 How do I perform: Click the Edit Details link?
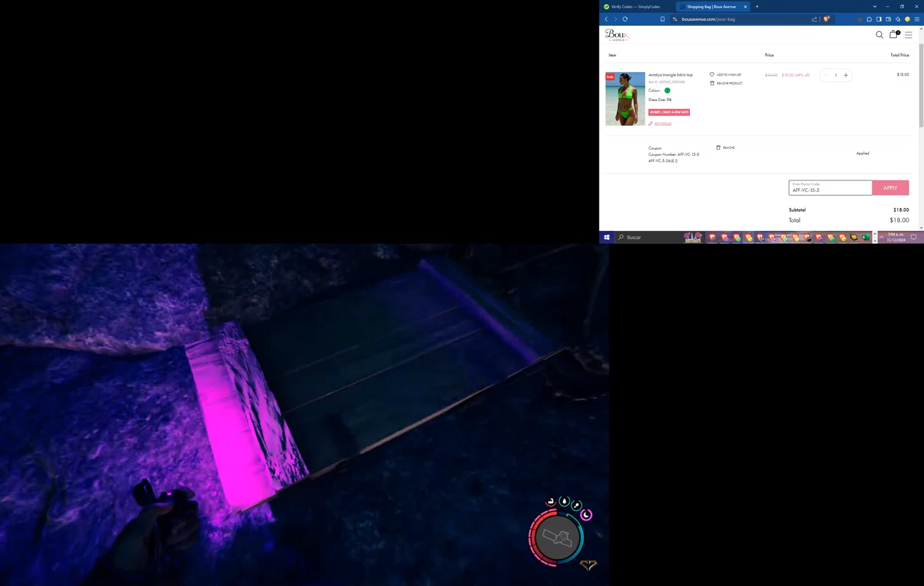pyautogui.click(x=663, y=124)
